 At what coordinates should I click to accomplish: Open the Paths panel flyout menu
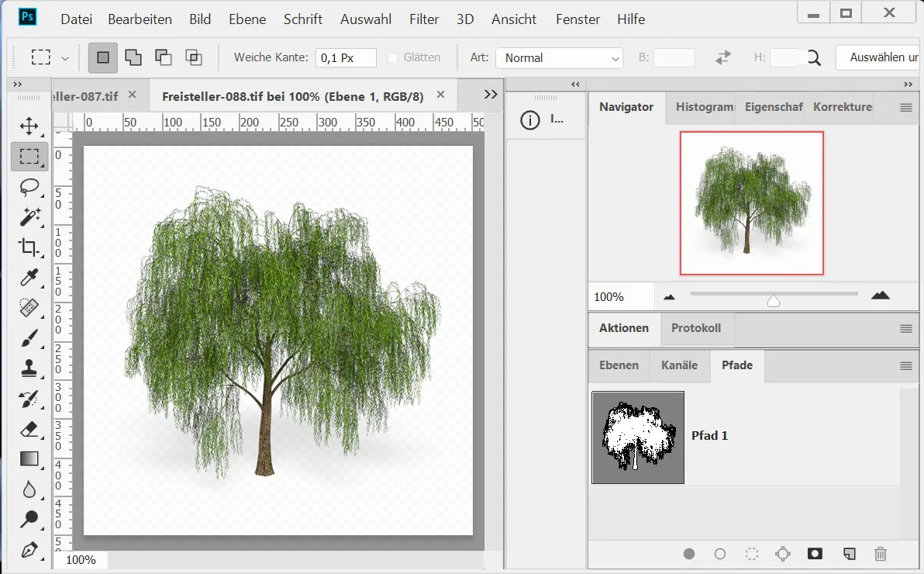[905, 366]
